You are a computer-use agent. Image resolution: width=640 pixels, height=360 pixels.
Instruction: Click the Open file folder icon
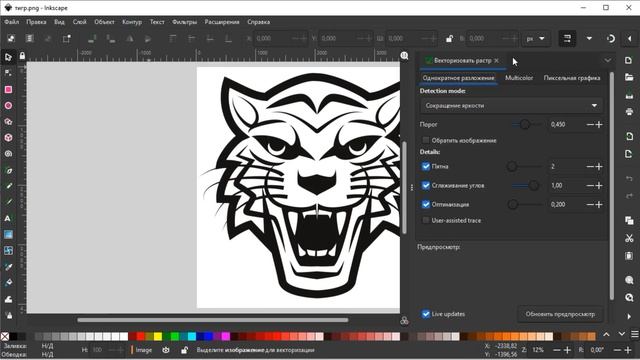click(629, 78)
